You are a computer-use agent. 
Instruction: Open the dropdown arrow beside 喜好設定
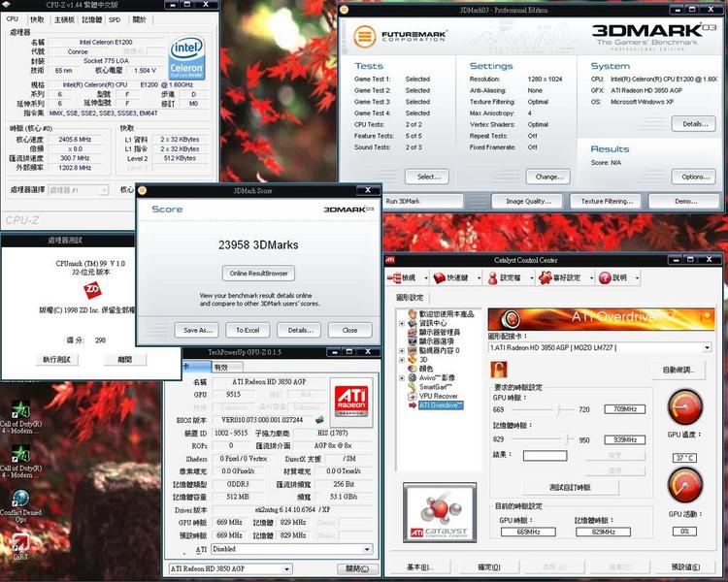pyautogui.click(x=591, y=278)
